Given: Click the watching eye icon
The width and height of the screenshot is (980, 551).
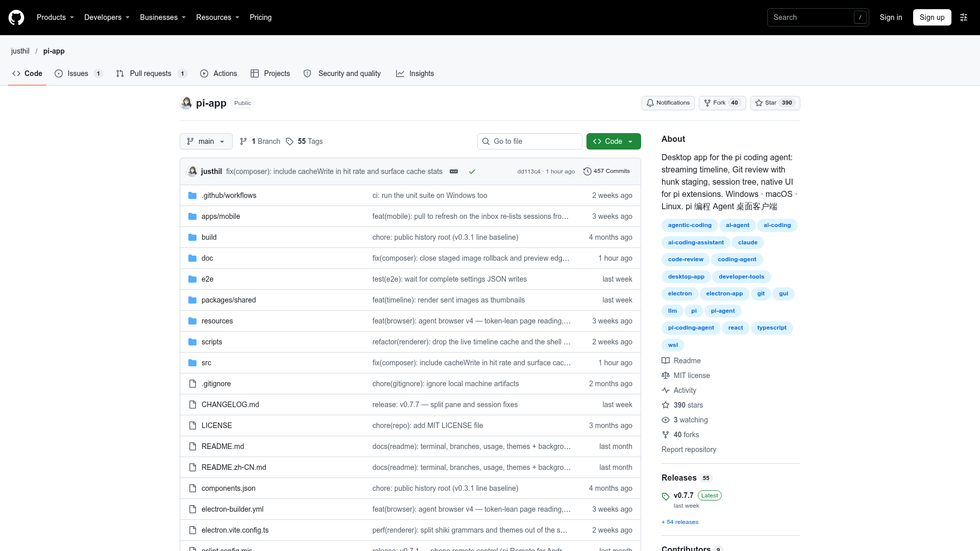Looking at the screenshot, I should point(666,420).
